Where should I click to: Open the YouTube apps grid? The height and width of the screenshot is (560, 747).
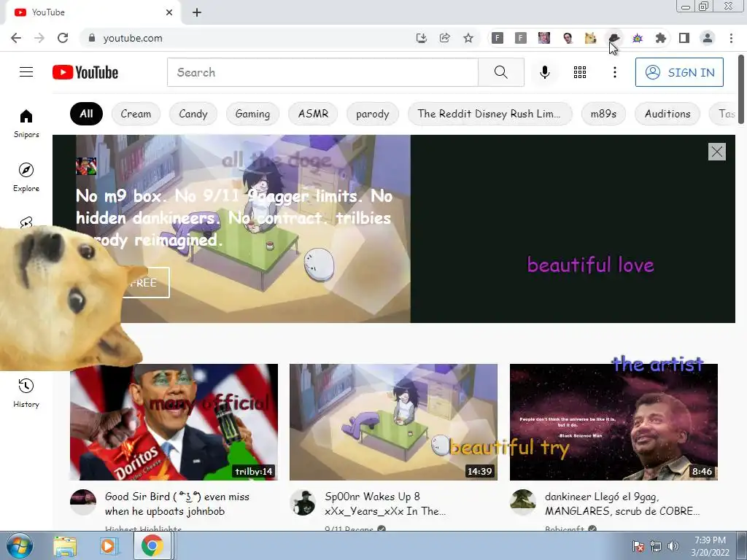coord(580,72)
